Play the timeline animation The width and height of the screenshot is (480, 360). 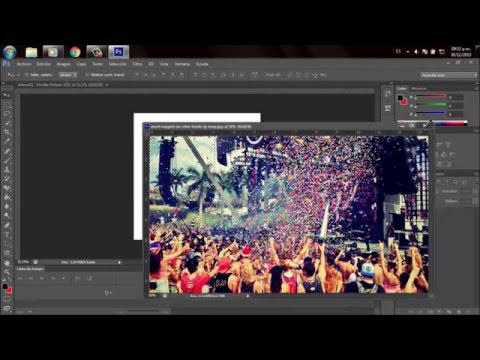[42, 278]
